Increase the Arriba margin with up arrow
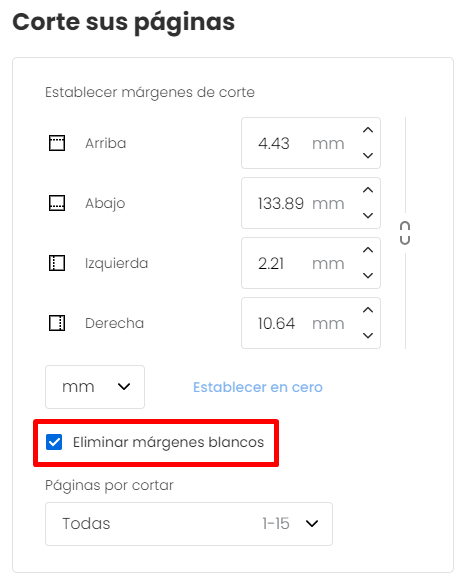 368,130
